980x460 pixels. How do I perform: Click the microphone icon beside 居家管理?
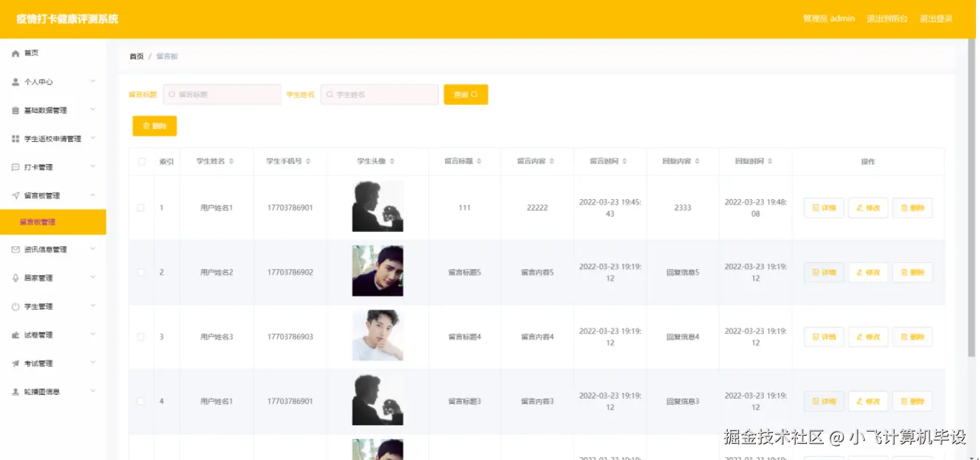[x=15, y=278]
